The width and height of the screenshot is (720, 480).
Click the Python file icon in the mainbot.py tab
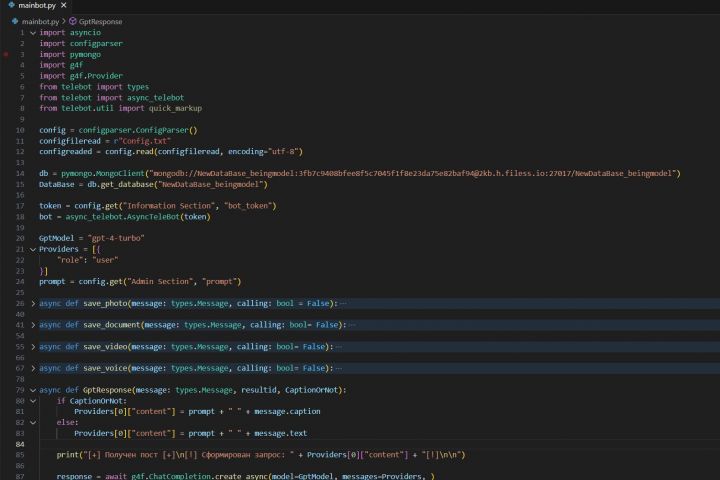coord(11,5)
